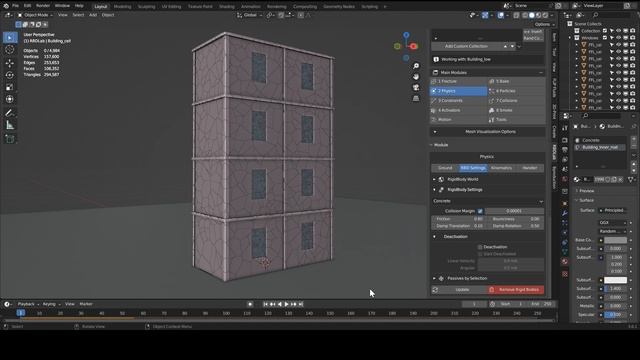640x360 pixels.
Task: Select the Annotate tool
Action: tap(10, 113)
